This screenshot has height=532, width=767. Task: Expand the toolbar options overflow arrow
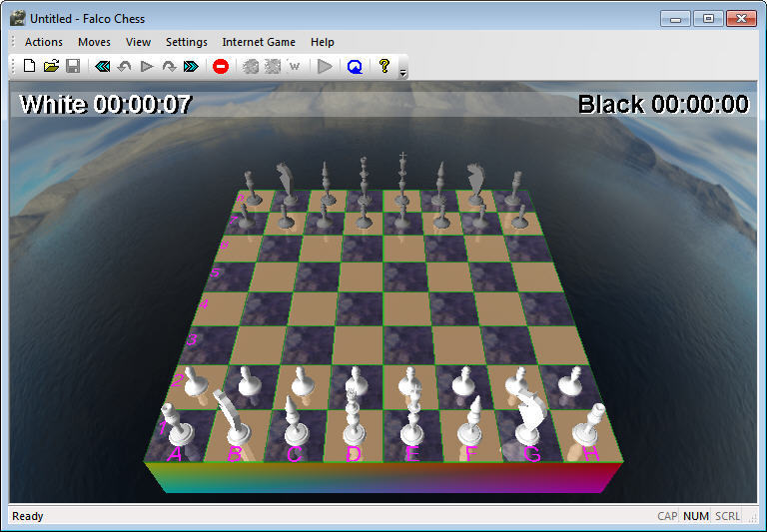tap(403, 73)
